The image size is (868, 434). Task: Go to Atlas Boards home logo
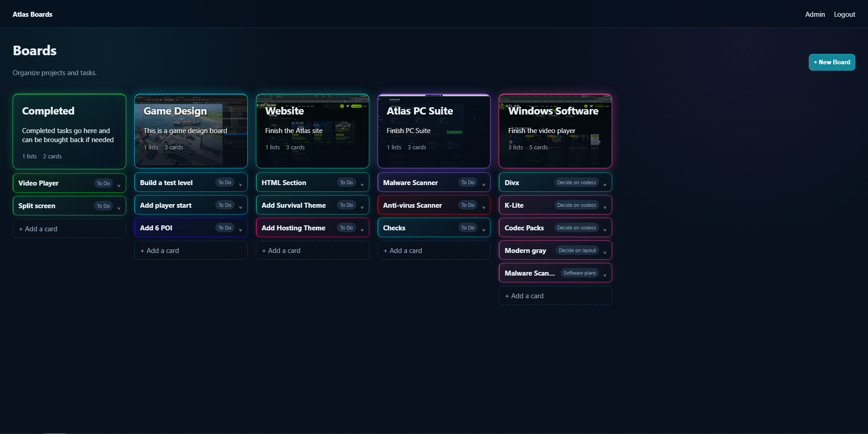(x=33, y=14)
